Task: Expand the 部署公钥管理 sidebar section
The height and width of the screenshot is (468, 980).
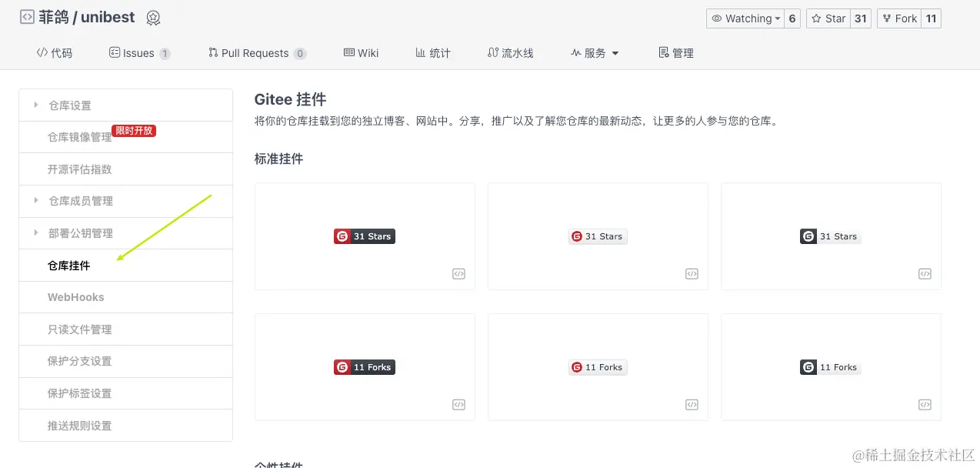Action: tap(125, 233)
